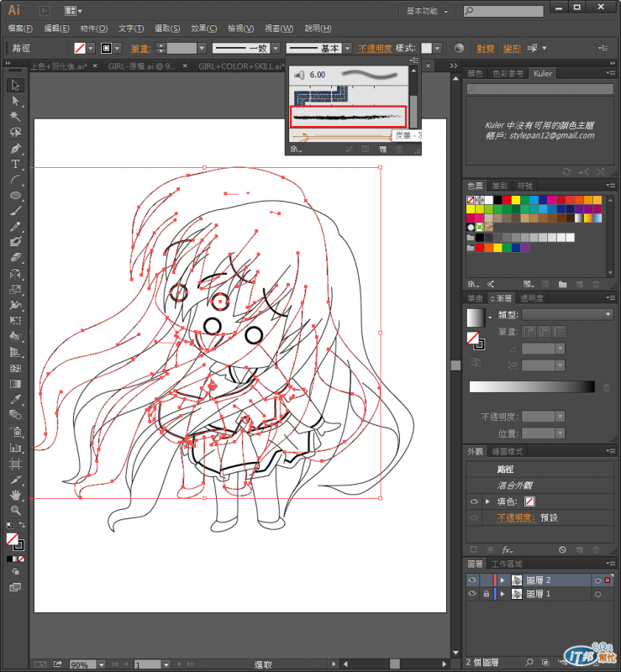This screenshot has height=672, width=621.
Task: Click the 對齊 button
Action: (x=485, y=49)
